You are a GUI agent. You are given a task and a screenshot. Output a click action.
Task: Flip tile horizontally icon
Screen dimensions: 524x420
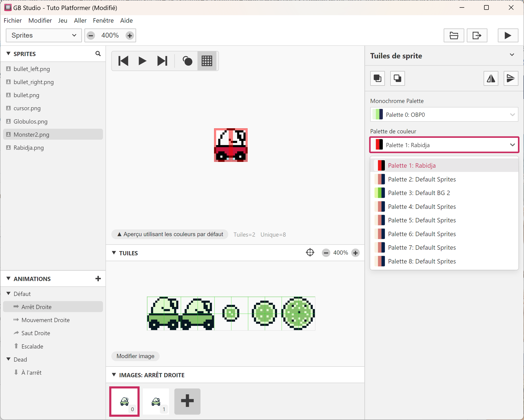click(491, 78)
